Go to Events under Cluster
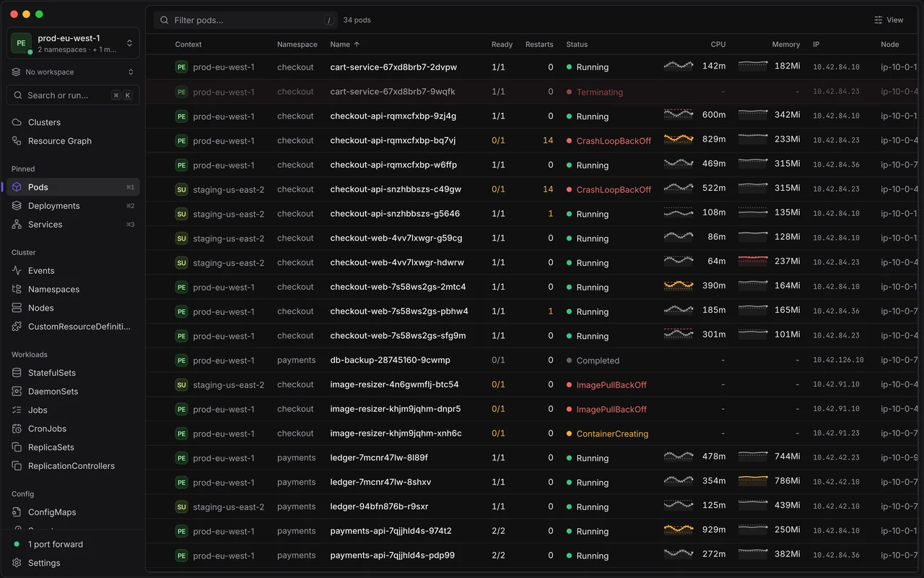The image size is (924, 578). pyautogui.click(x=73, y=270)
